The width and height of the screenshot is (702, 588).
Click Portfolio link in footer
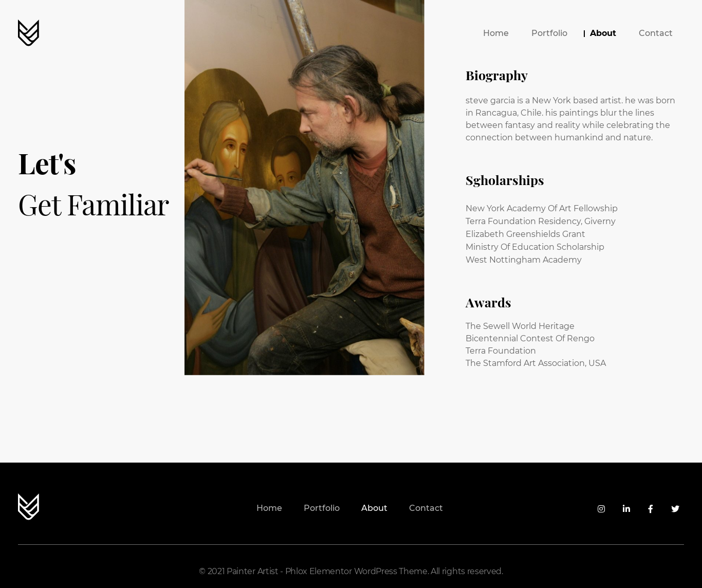[322, 508]
